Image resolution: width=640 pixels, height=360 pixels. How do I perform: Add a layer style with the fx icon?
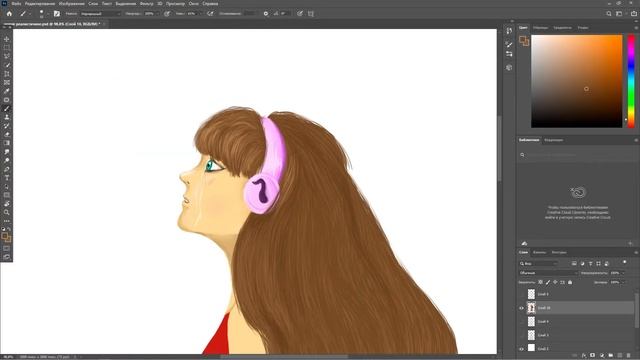coord(584,356)
